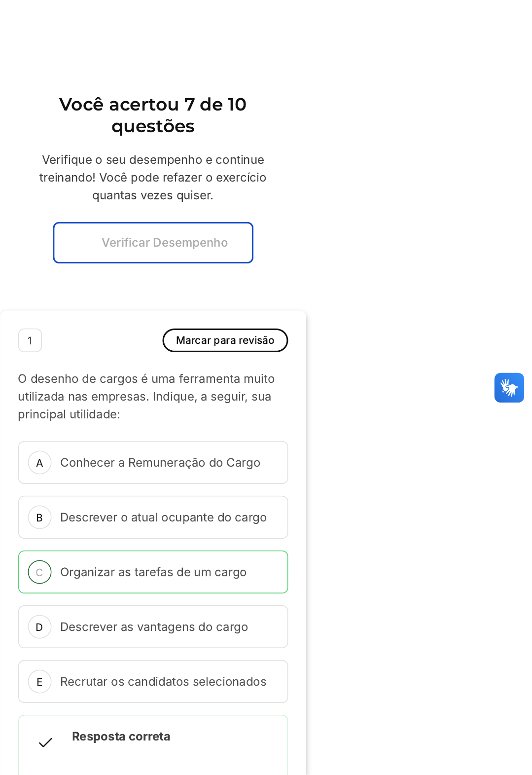Click the question number 1 badge
The image size is (532, 775).
click(x=30, y=340)
